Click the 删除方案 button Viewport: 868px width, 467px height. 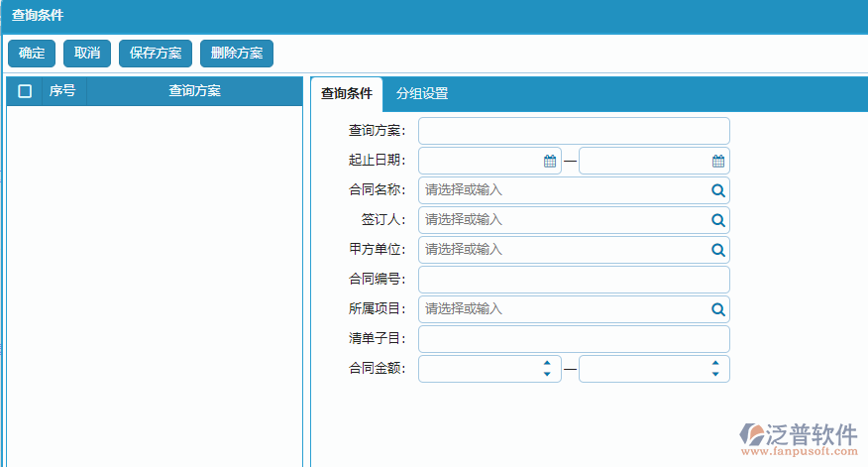237,54
